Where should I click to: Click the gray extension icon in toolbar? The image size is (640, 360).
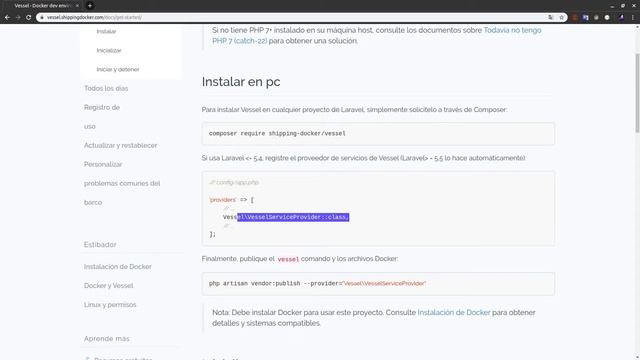point(596,18)
